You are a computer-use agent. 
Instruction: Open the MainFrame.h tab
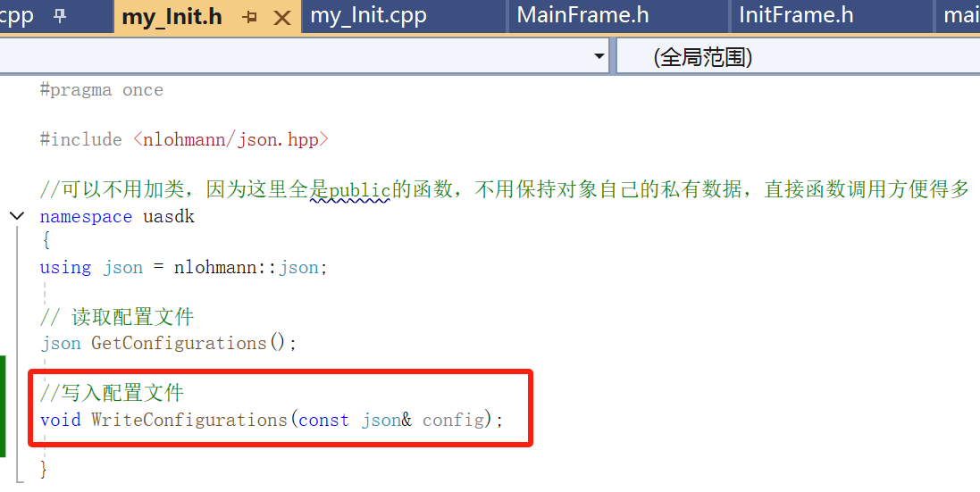582,15
